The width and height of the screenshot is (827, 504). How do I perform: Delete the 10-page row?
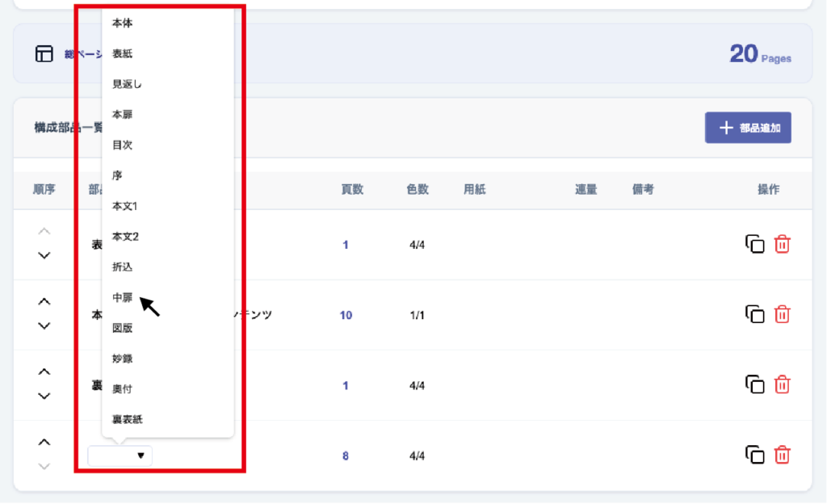[x=782, y=314]
